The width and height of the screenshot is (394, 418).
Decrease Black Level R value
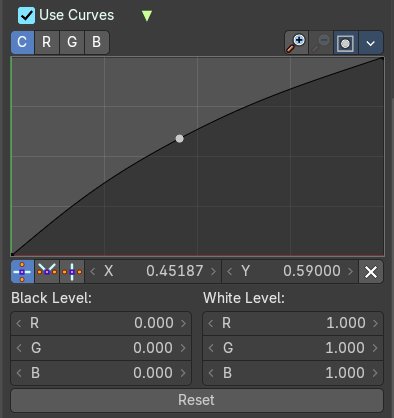pyautogui.click(x=19, y=323)
